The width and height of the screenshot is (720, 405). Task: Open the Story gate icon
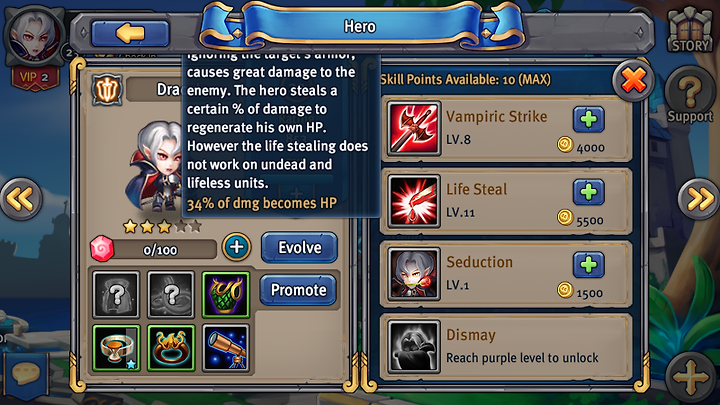(690, 29)
